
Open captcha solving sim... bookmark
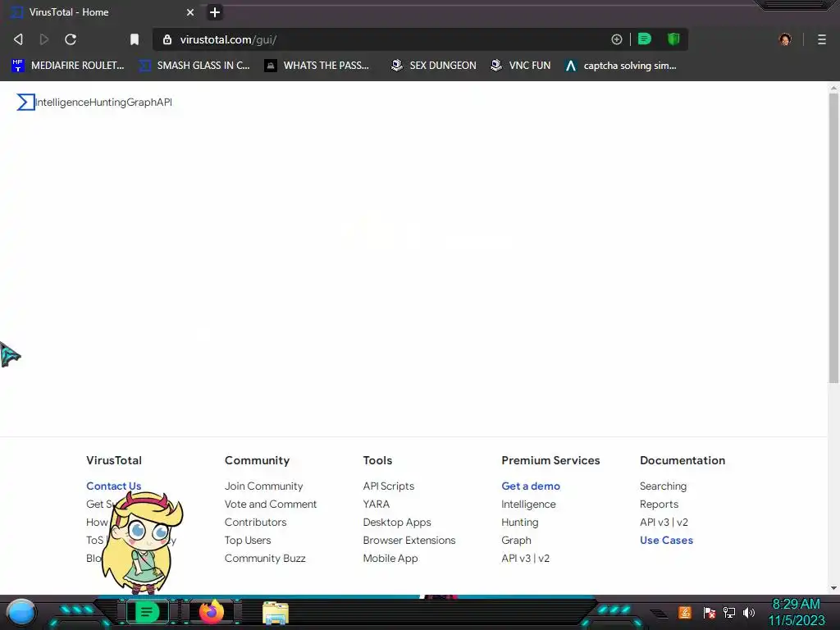pyautogui.click(x=620, y=66)
